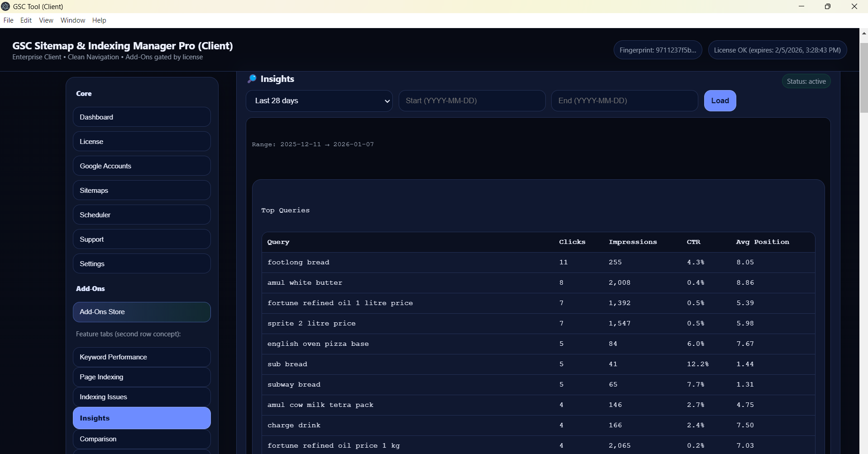Image resolution: width=868 pixels, height=454 pixels.
Task: Open the Window menu
Action: 73,20
